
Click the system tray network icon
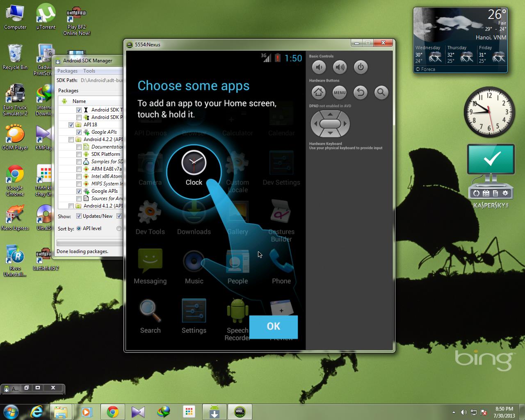click(x=474, y=412)
